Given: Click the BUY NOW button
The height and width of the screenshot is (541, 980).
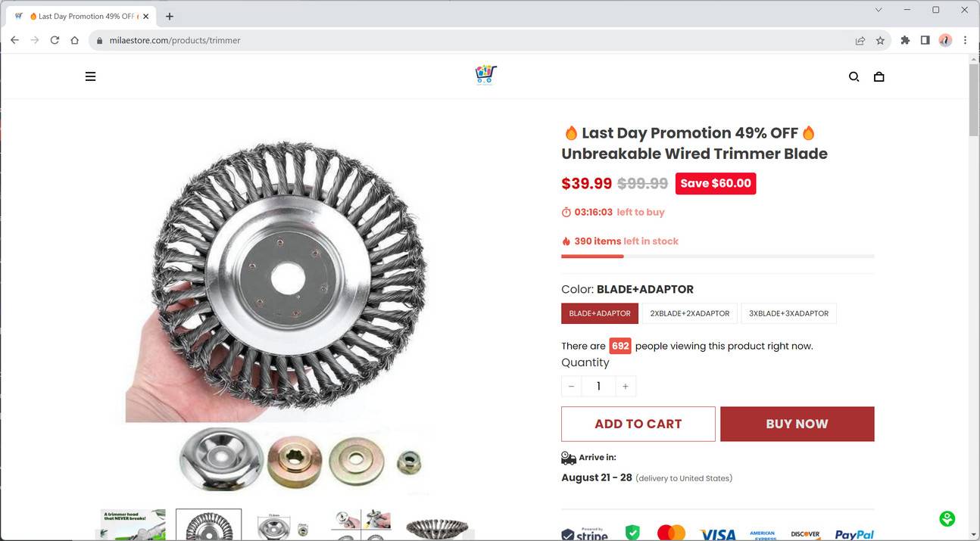Looking at the screenshot, I should 797,424.
